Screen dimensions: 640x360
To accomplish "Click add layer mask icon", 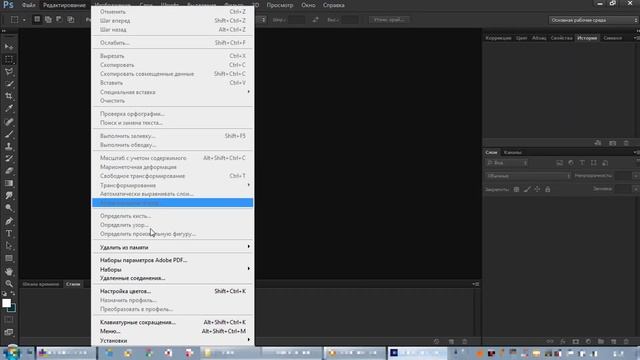I will click(x=576, y=341).
